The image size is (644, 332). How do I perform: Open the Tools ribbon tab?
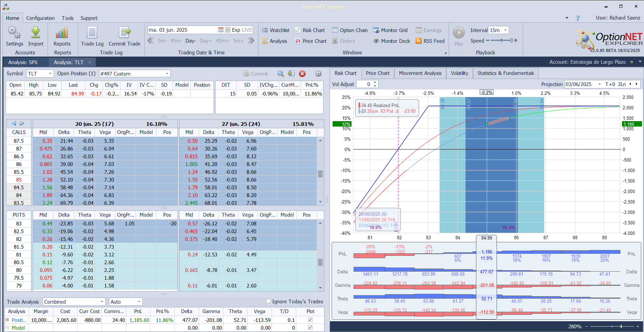(x=67, y=18)
